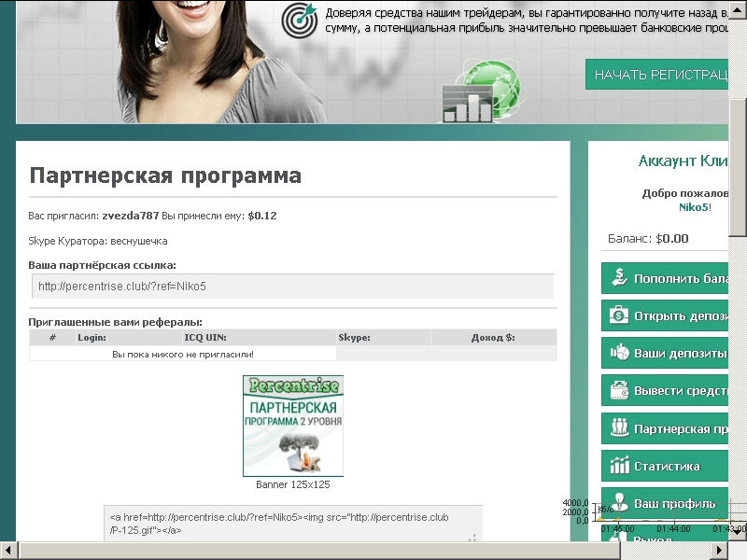Click the wallet icon beside Вывести средства
Image resolution: width=747 pixels, height=560 pixels.
(x=619, y=390)
